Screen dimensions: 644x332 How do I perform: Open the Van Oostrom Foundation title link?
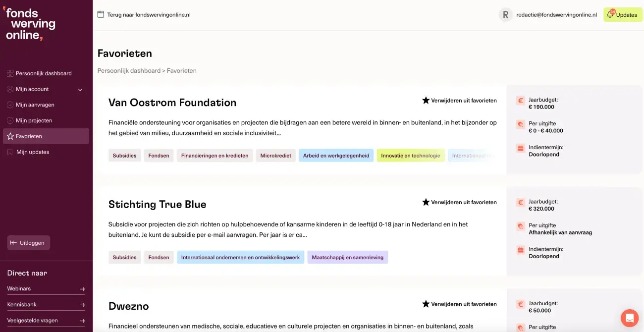pos(172,103)
